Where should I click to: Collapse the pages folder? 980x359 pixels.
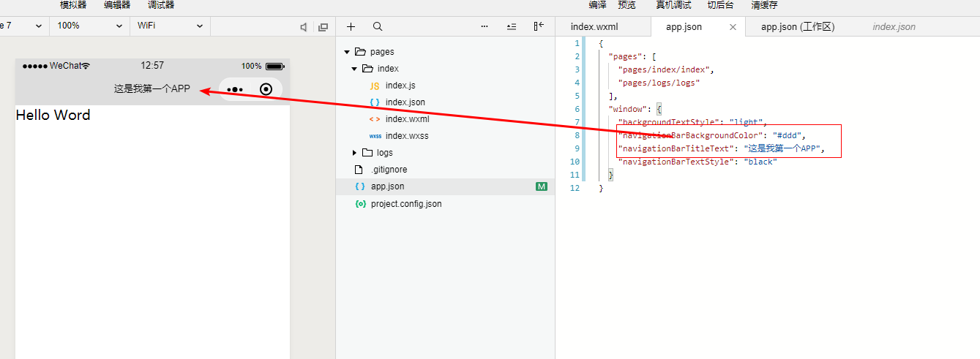pyautogui.click(x=347, y=52)
